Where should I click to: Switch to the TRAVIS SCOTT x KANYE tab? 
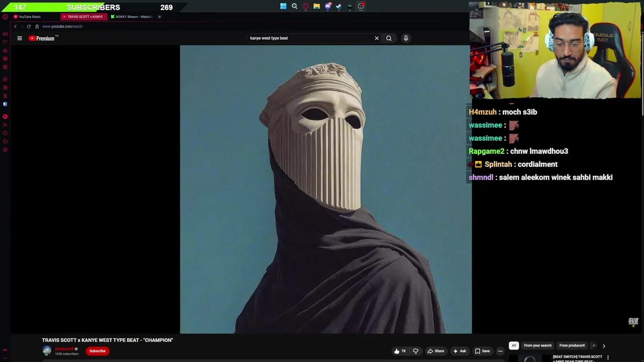pos(84,17)
